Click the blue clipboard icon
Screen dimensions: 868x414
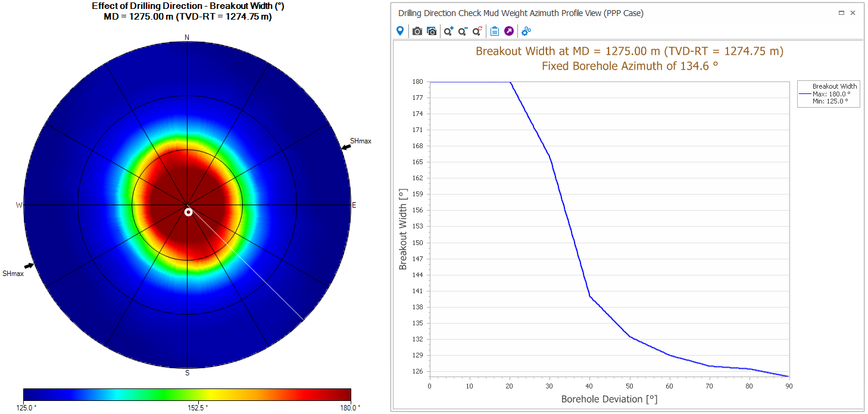(x=494, y=31)
